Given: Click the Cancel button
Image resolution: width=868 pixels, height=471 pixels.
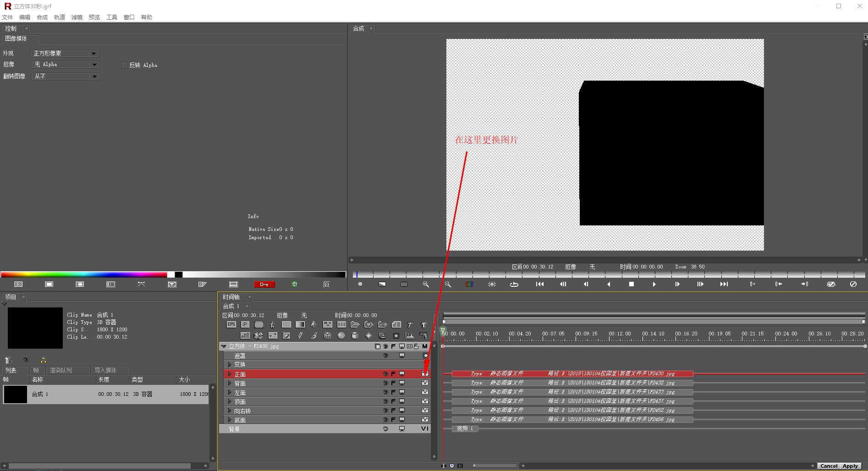Looking at the screenshot, I should click(x=829, y=466).
